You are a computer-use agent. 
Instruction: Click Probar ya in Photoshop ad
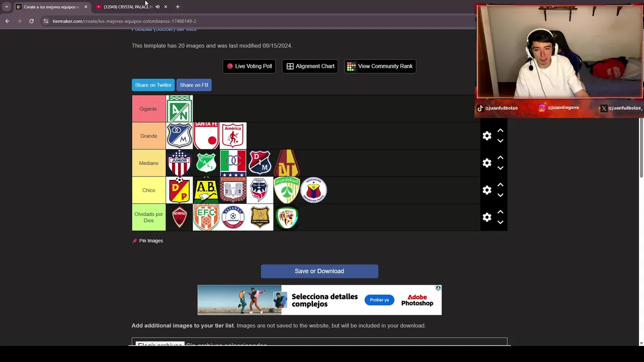[379, 300]
